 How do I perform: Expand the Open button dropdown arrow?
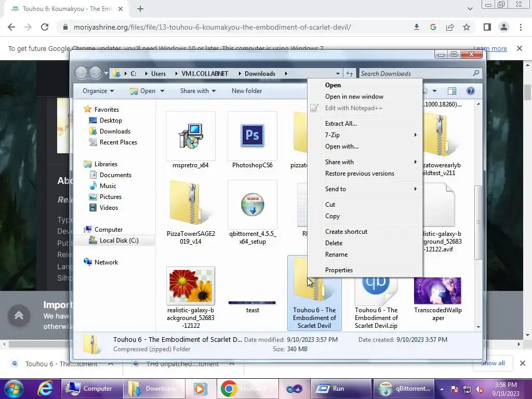(x=162, y=91)
